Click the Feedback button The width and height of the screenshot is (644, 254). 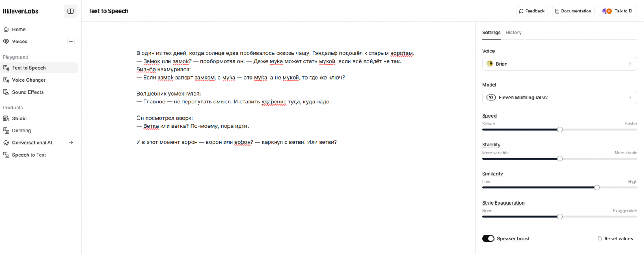532,11
